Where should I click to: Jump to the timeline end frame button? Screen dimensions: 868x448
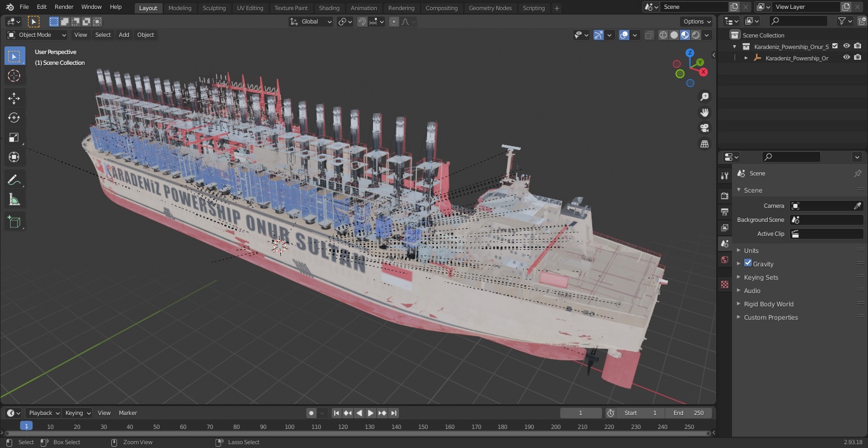coord(393,413)
